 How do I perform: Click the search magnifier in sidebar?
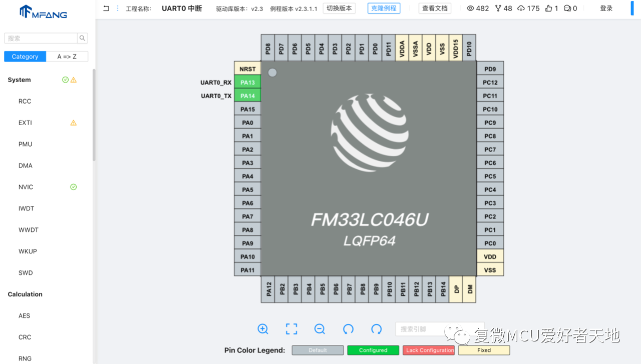click(83, 38)
